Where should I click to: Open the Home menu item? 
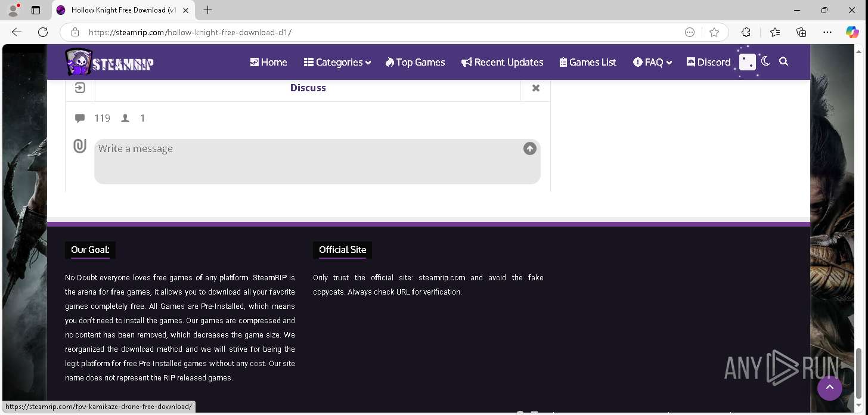[x=268, y=62]
